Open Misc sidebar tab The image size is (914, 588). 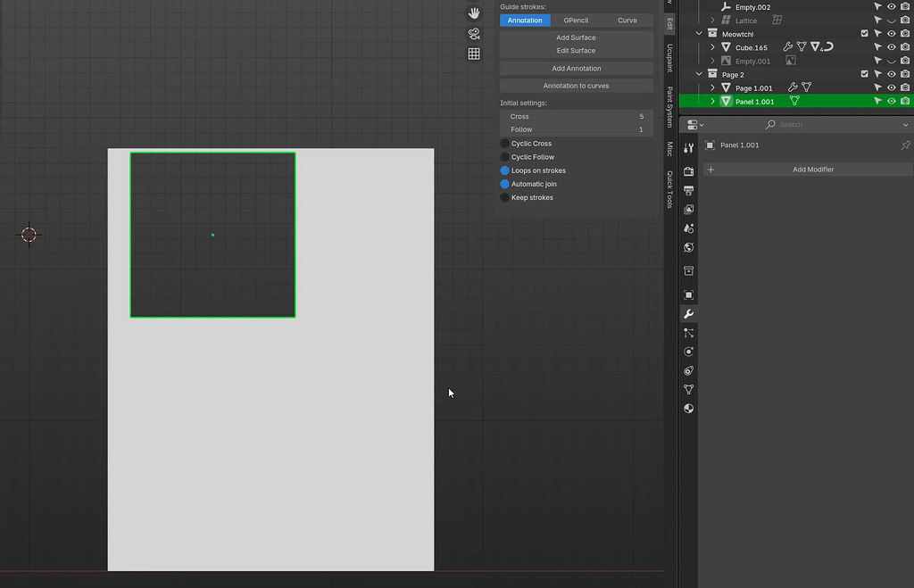[x=669, y=149]
